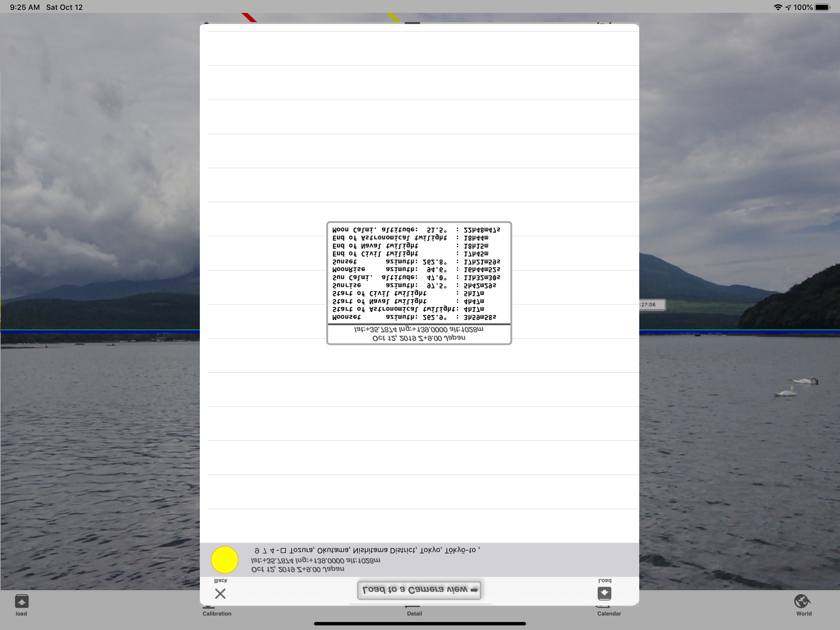This screenshot has width=840, height=630.
Task: Tap the location services arrow icon
Action: (x=788, y=7)
